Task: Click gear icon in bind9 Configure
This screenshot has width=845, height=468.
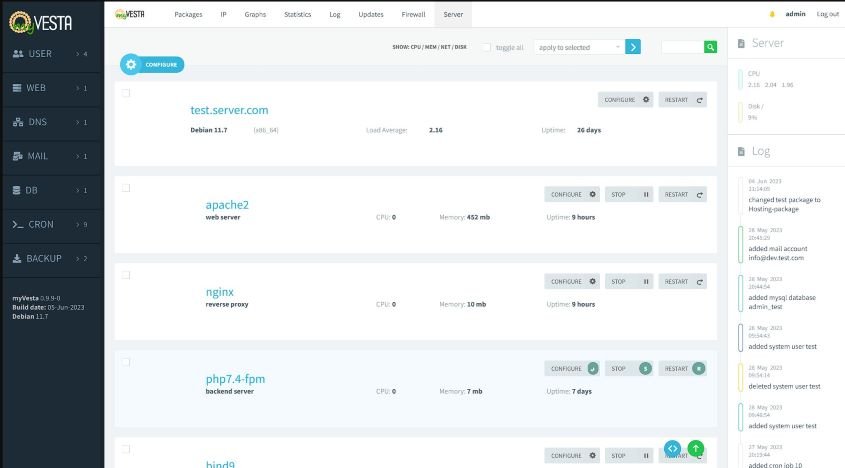Action: 592,456
